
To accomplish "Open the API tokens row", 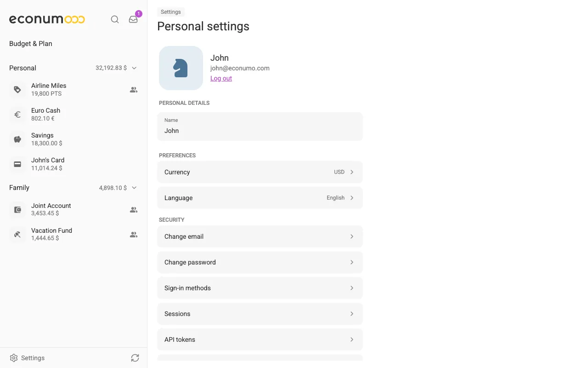I will pos(260,339).
